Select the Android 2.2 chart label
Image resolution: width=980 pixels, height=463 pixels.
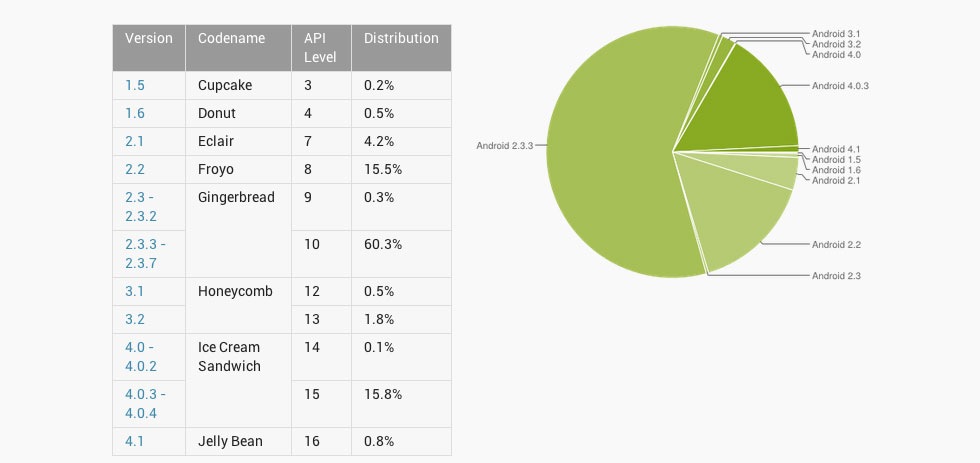(836, 245)
